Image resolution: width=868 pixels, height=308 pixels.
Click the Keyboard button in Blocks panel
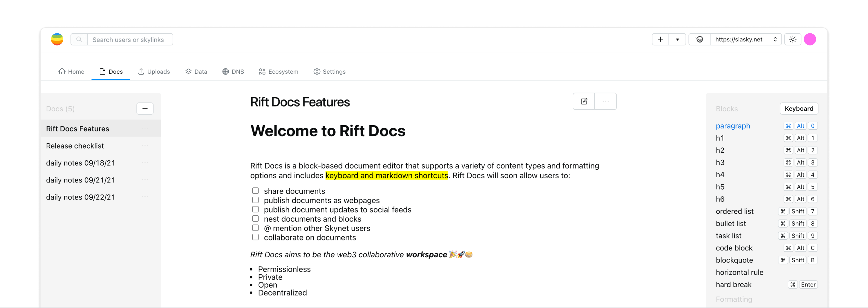pos(799,108)
